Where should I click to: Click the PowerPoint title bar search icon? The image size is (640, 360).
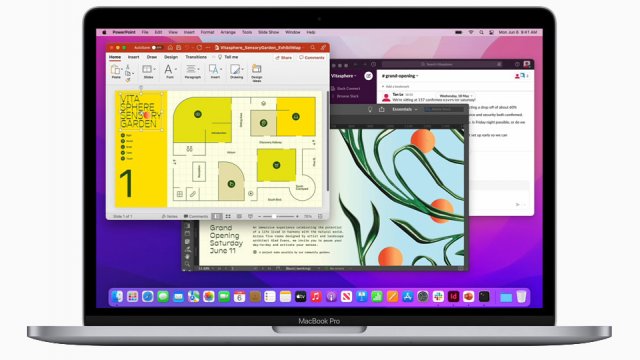[x=313, y=48]
